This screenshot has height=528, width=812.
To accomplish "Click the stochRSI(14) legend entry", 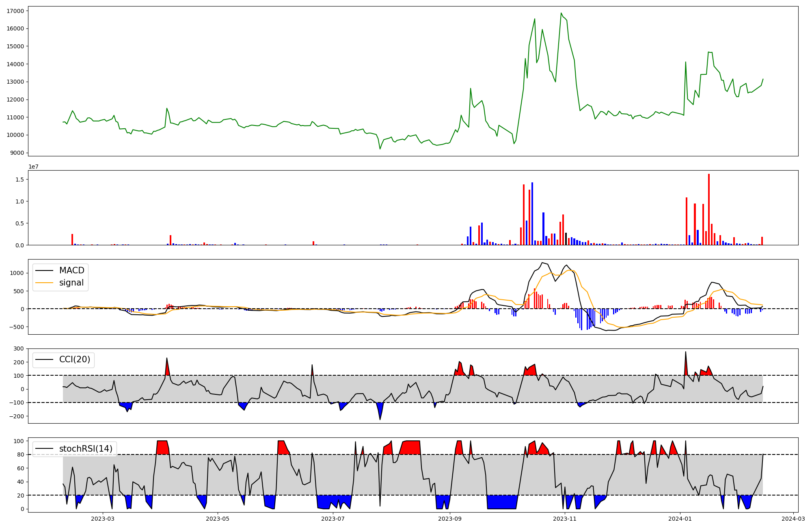I will coord(86,448).
